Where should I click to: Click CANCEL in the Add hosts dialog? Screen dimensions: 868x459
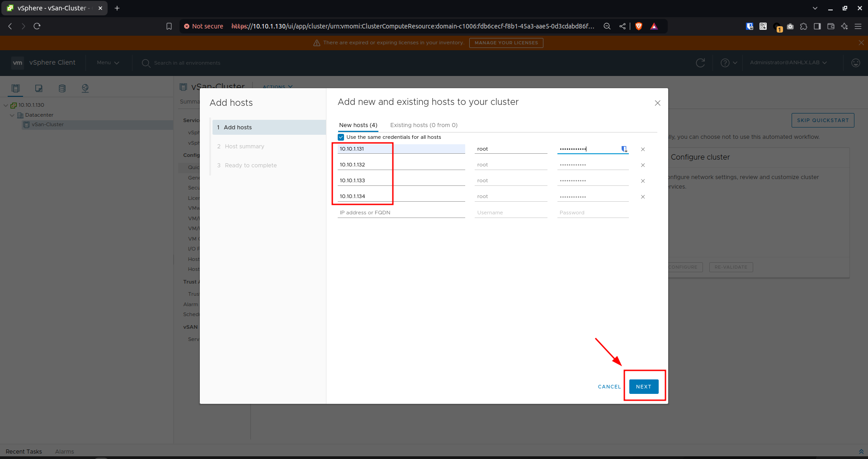(x=609, y=387)
